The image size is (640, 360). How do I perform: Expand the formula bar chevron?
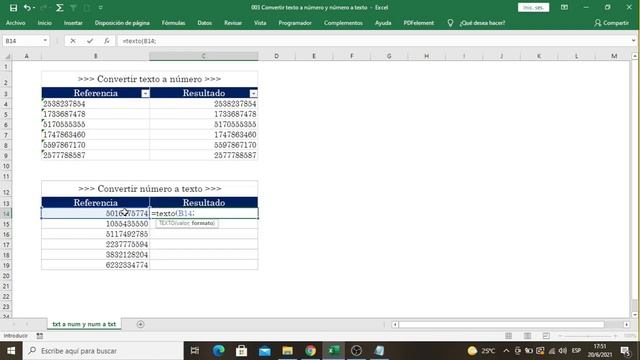coord(633,41)
